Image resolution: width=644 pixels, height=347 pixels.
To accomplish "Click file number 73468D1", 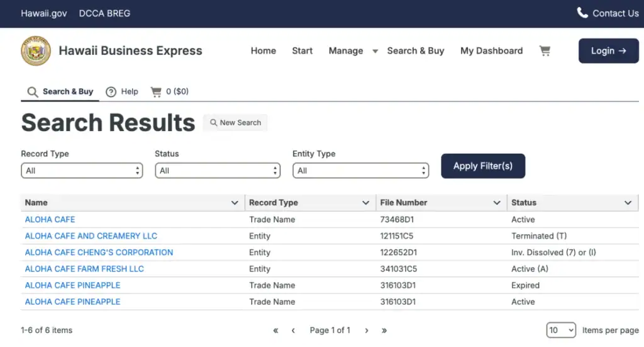I will coord(397,220).
